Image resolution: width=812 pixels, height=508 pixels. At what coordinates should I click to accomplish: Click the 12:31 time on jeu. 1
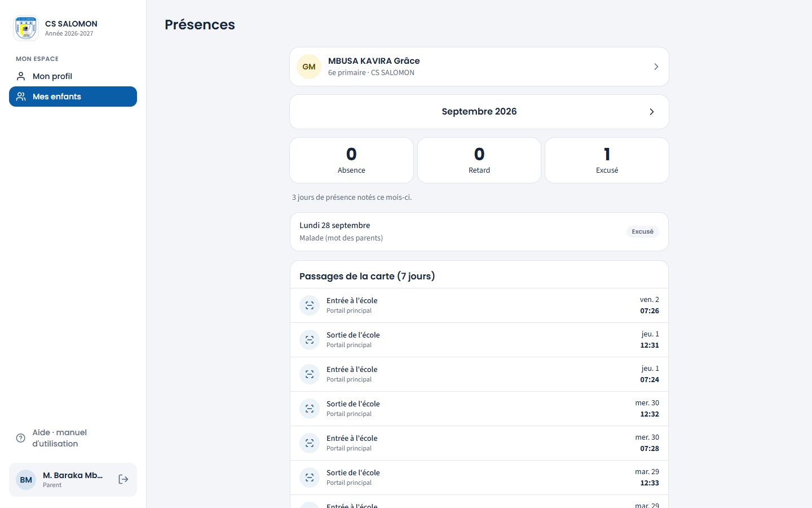[x=650, y=345]
